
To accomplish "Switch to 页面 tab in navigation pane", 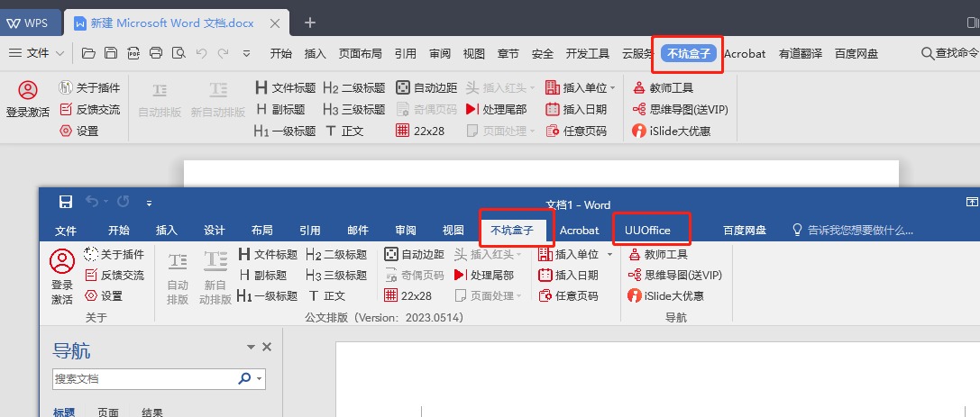I will tap(108, 412).
